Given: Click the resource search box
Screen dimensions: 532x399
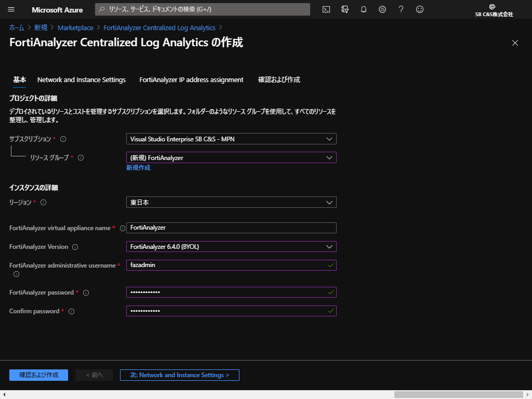Looking at the screenshot, I should [203, 9].
